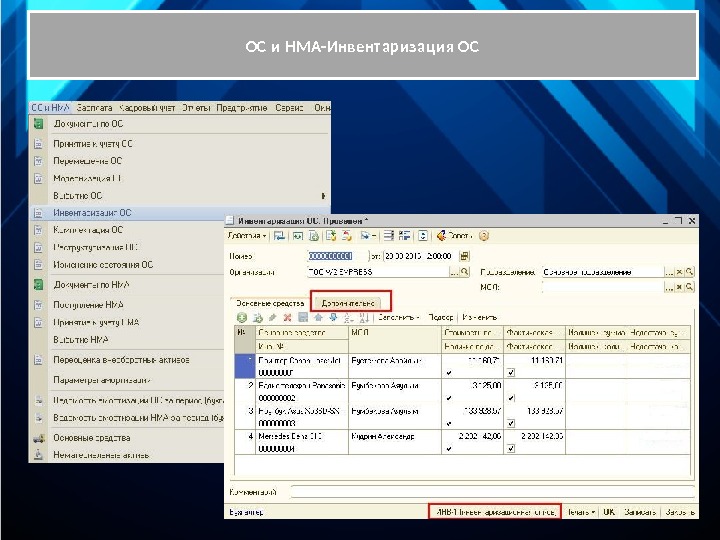
Task: Toggle checkbox in Mercedes row's actual column
Action: [512, 448]
